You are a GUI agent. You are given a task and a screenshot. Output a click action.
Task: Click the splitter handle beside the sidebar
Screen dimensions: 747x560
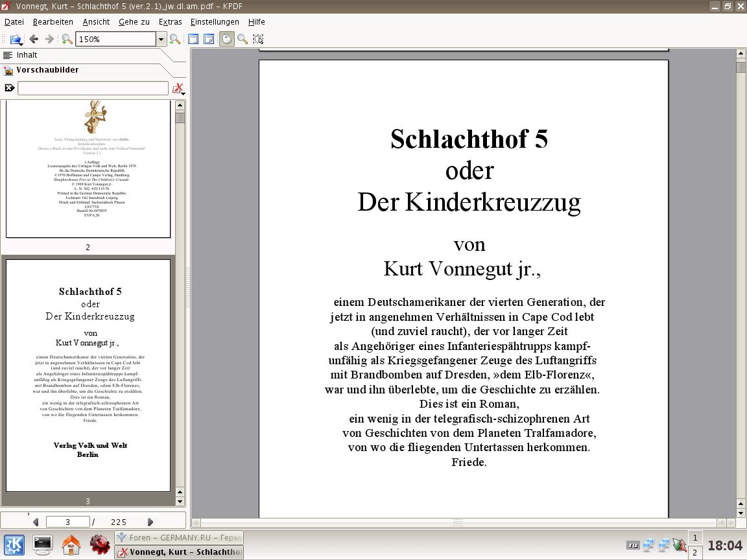click(x=188, y=287)
